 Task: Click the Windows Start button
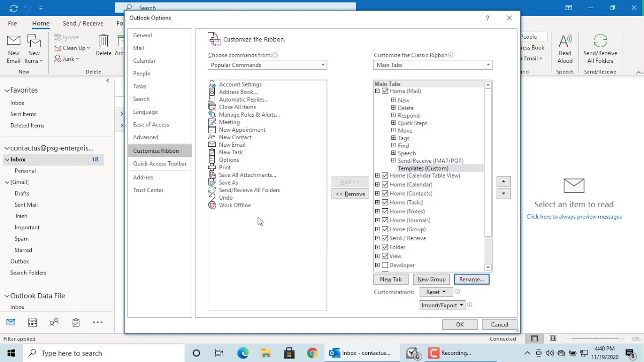pos(11,353)
